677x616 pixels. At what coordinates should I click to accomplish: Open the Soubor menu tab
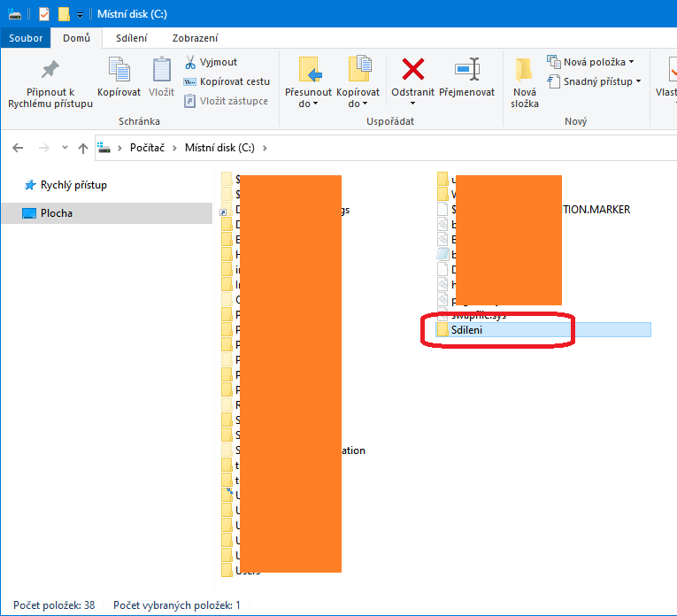pos(26,38)
